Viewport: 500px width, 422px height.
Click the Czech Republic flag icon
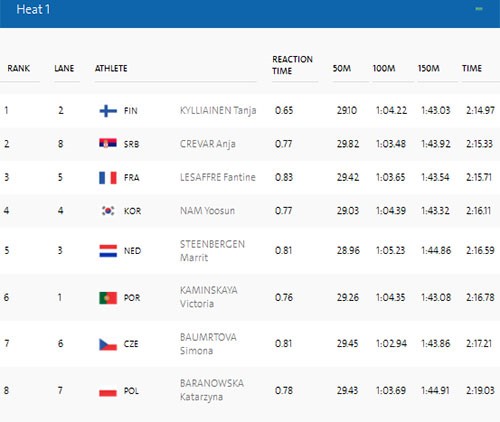click(108, 344)
